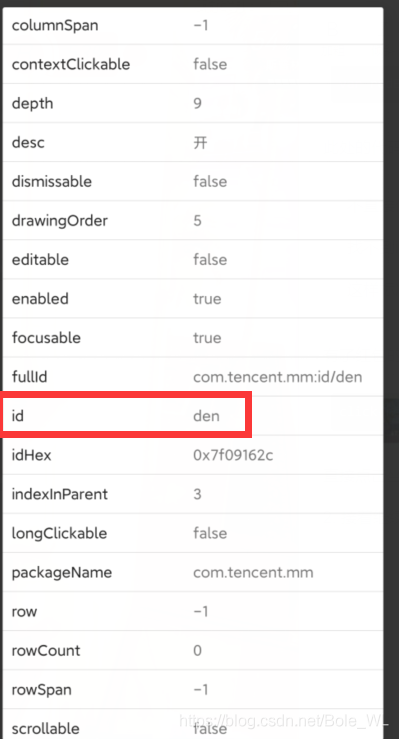Select the highlighted id row
This screenshot has width=399, height=739.
coord(126,416)
